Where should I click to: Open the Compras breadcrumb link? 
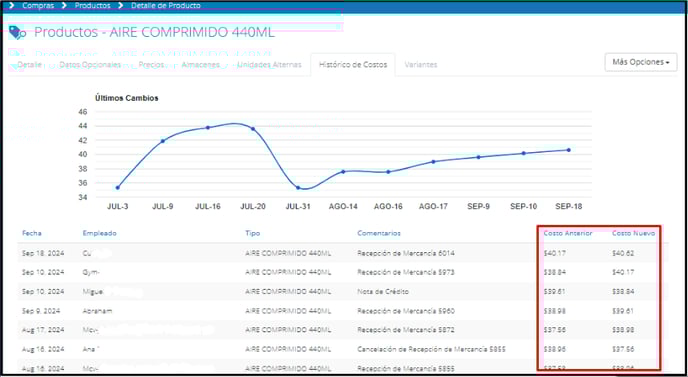(x=38, y=6)
